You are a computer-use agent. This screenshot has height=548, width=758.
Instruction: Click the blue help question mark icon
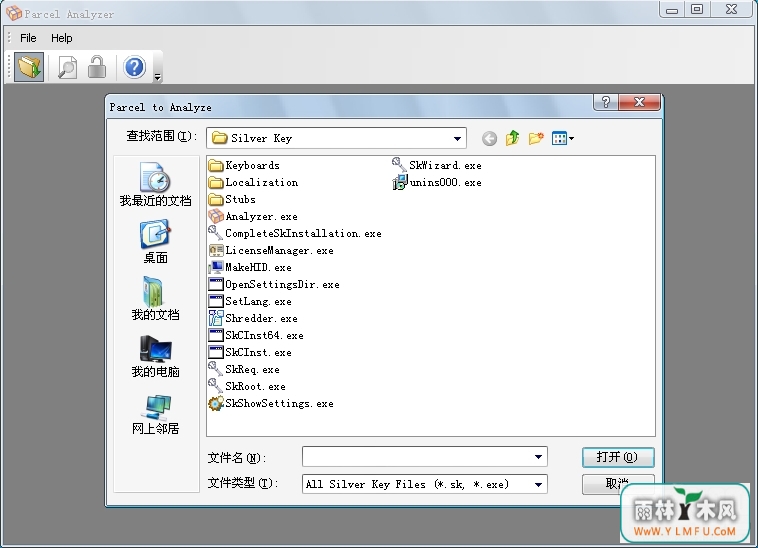click(x=134, y=67)
